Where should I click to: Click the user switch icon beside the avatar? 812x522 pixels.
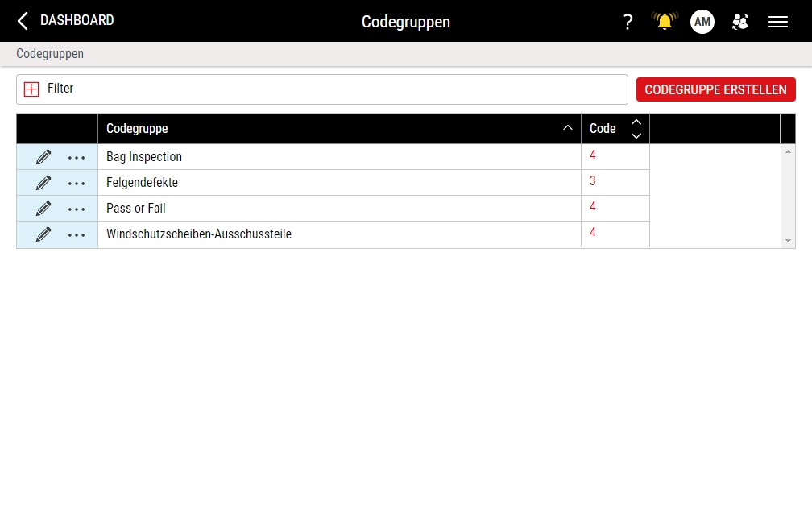click(739, 22)
